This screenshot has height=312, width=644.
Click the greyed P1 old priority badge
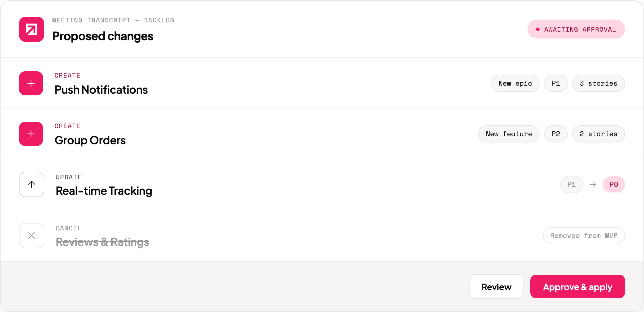click(x=572, y=184)
